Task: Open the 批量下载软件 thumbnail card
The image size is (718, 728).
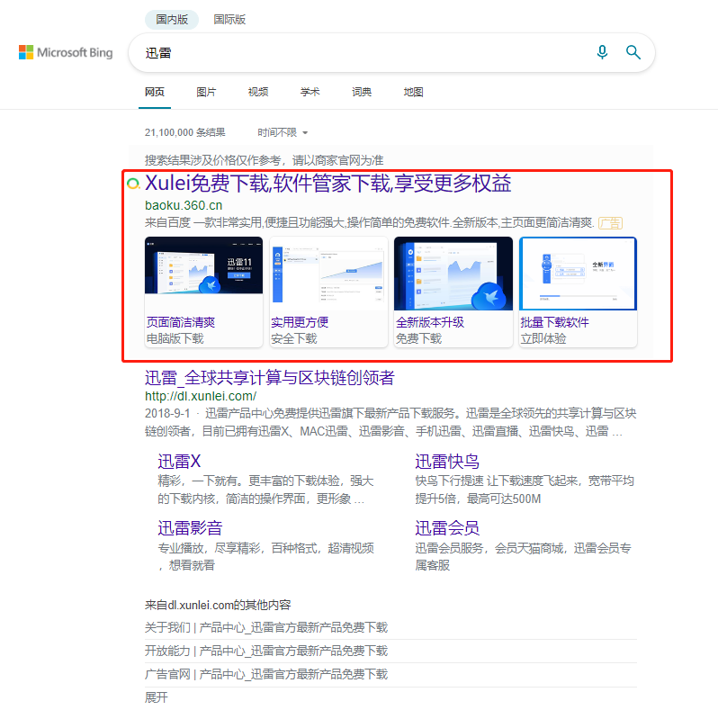Action: coord(578,292)
